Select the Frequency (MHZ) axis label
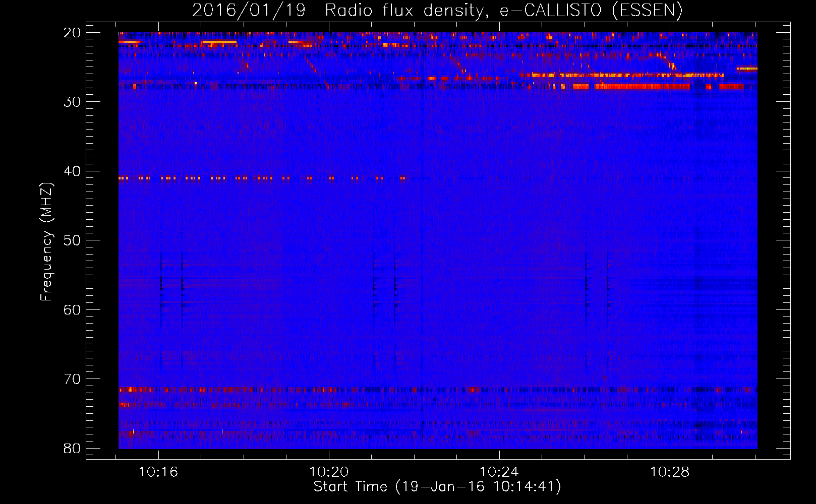Image resolution: width=816 pixels, height=504 pixels. point(46,242)
